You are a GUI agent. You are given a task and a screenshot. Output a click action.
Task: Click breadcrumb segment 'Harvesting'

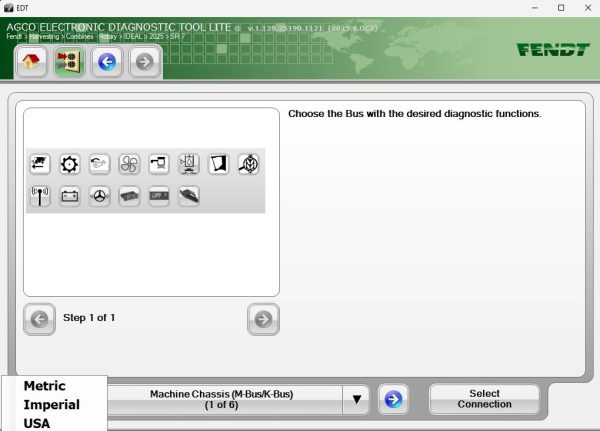point(44,37)
